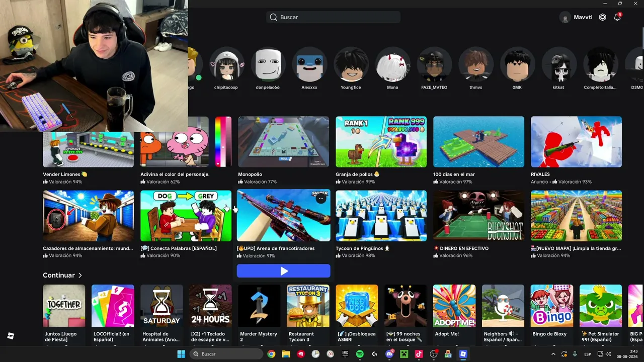Open the Mavvti username link
Image resolution: width=644 pixels, height=362 pixels.
583,17
